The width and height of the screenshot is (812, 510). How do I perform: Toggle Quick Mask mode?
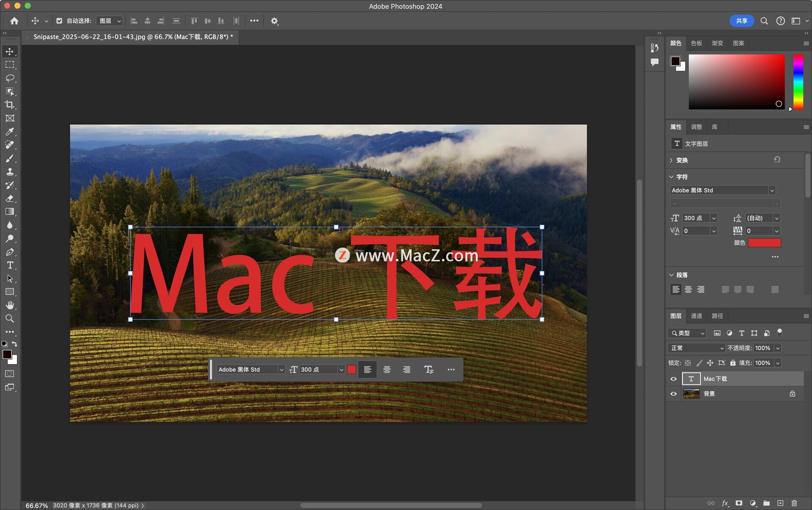pyautogui.click(x=10, y=374)
